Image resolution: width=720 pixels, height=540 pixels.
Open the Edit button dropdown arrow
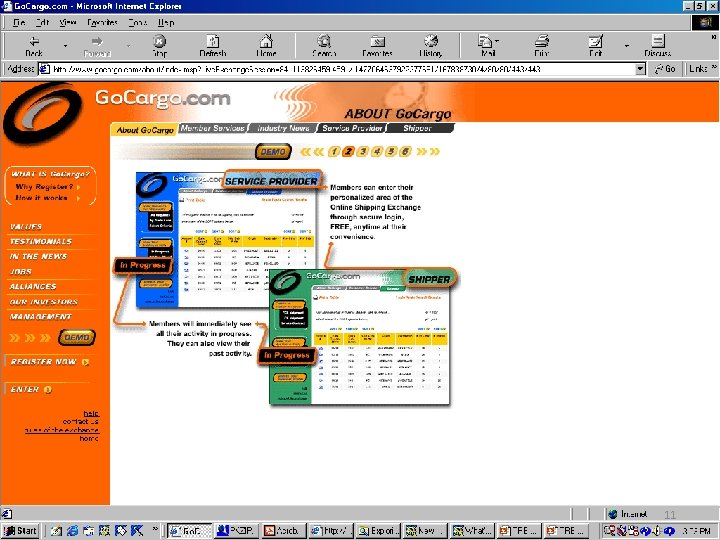627,46
